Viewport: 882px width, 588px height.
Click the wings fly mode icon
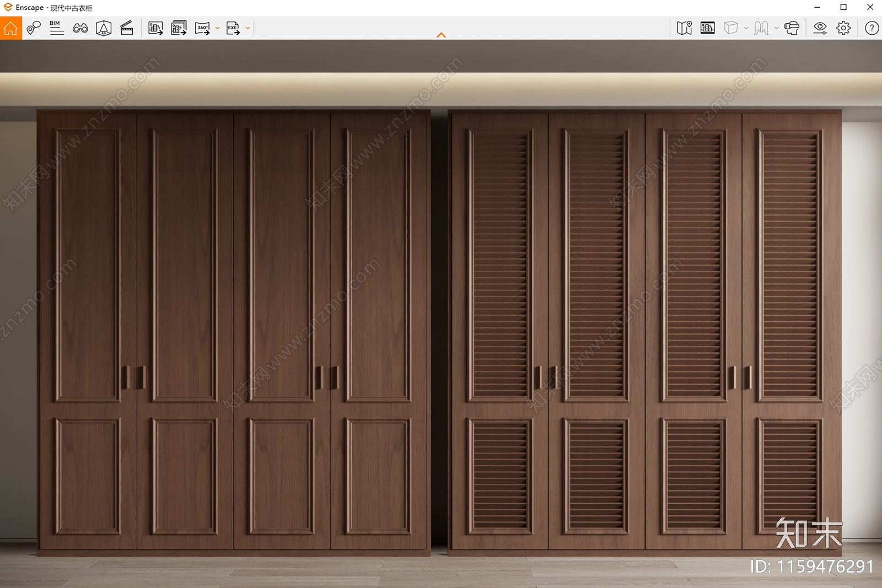click(x=761, y=28)
